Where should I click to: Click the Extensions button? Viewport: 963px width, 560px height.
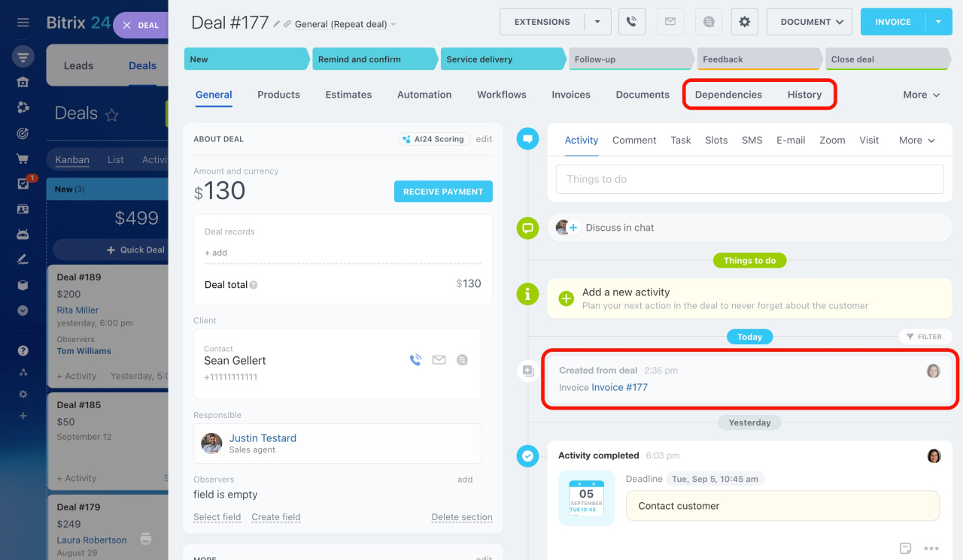pos(542,22)
